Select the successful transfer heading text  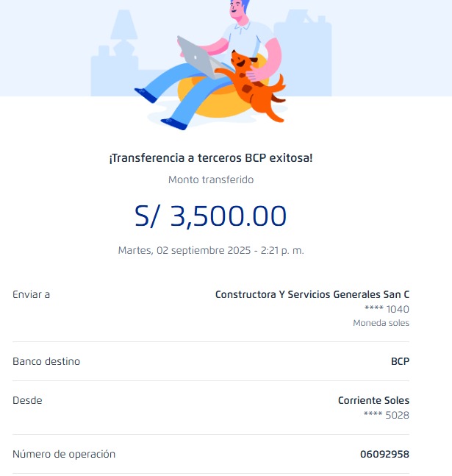click(x=211, y=158)
